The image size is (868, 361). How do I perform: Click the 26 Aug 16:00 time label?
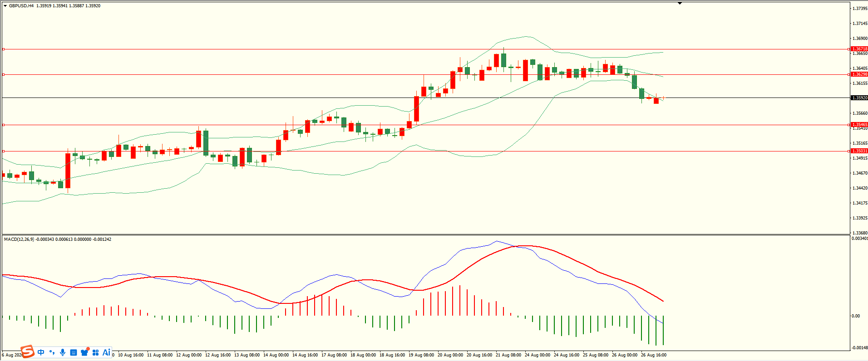(654, 355)
